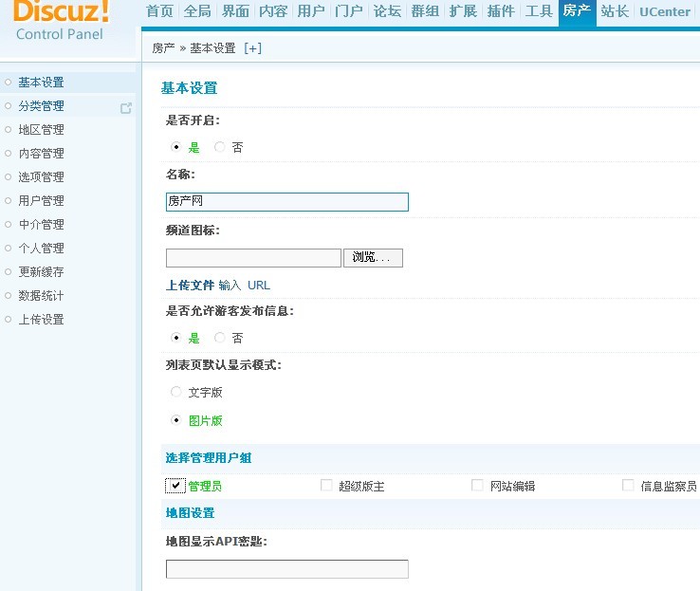Expand the [+] shortcut next to breadcrumb
This screenshot has height=591, width=700.
point(252,48)
